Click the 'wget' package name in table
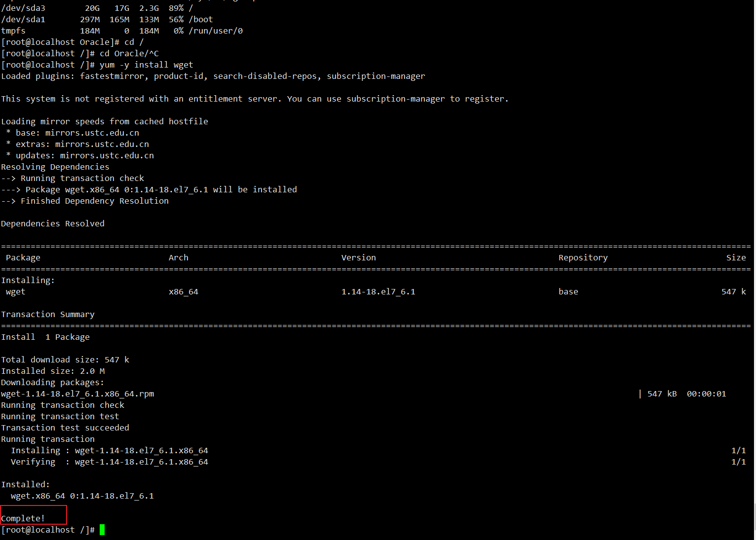The image size is (756, 540). [16, 291]
